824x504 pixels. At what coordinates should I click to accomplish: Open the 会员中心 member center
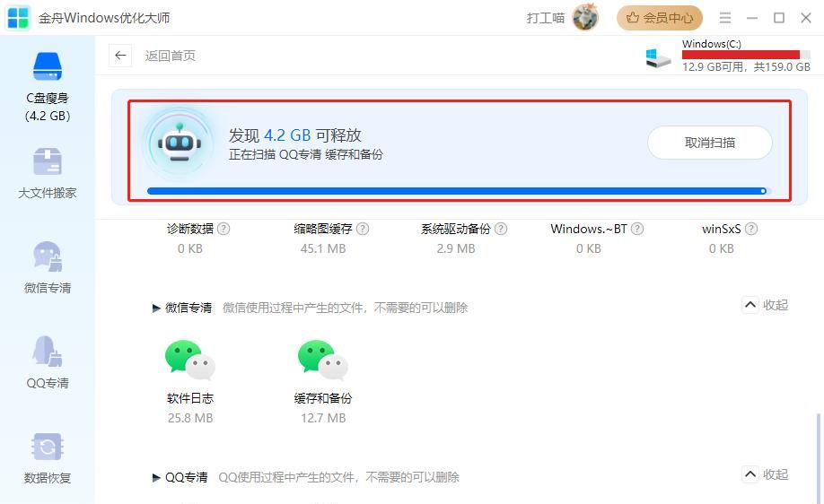(x=660, y=18)
